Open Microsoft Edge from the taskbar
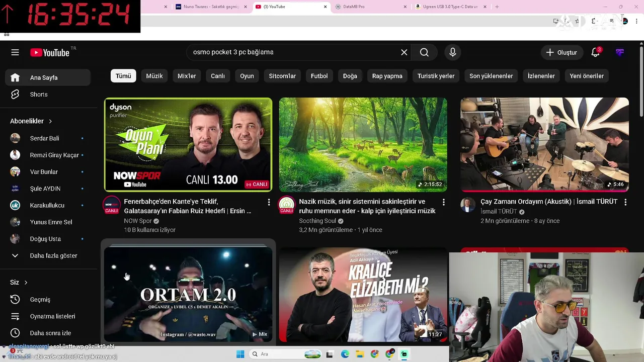This screenshot has width=644, height=362. coord(345,354)
